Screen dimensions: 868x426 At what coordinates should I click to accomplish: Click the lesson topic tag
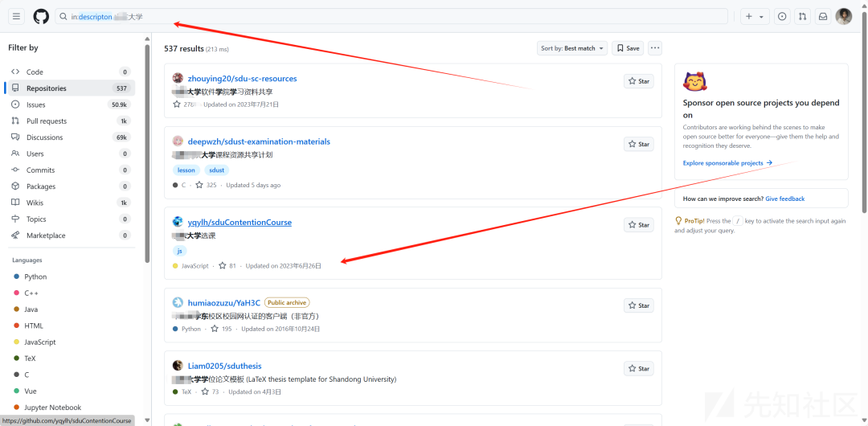[x=186, y=170]
